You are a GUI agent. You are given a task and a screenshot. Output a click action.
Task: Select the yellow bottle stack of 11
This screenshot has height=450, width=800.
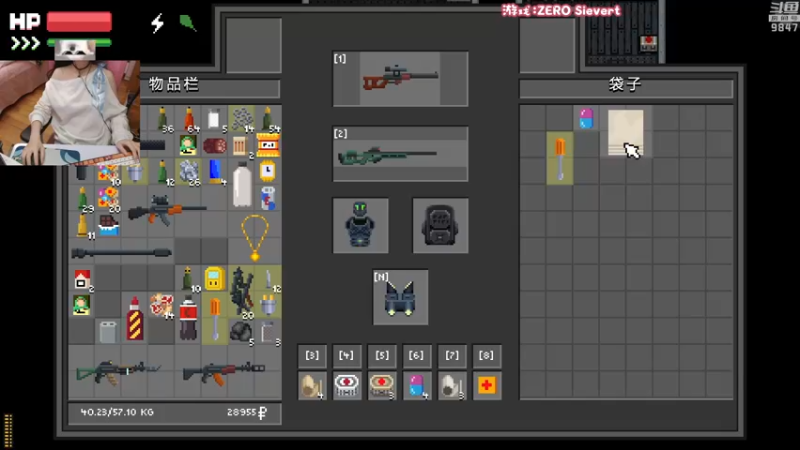(83, 226)
